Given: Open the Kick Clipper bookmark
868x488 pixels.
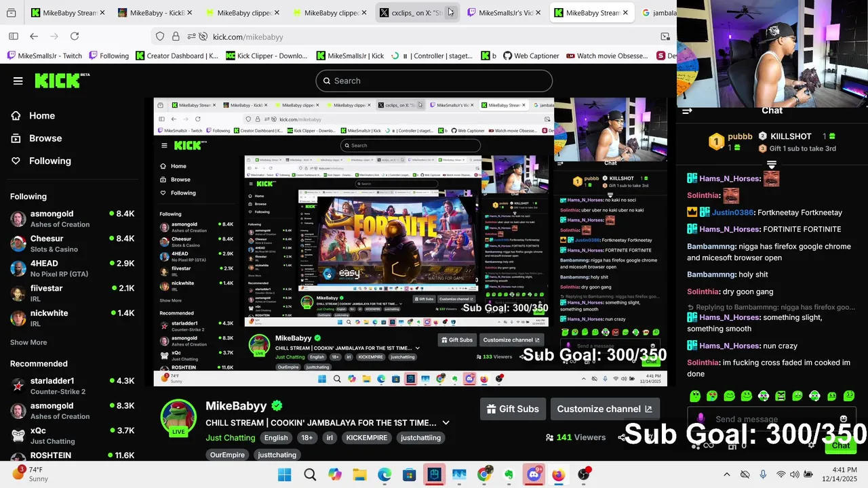Looking at the screenshot, I should tap(267, 56).
